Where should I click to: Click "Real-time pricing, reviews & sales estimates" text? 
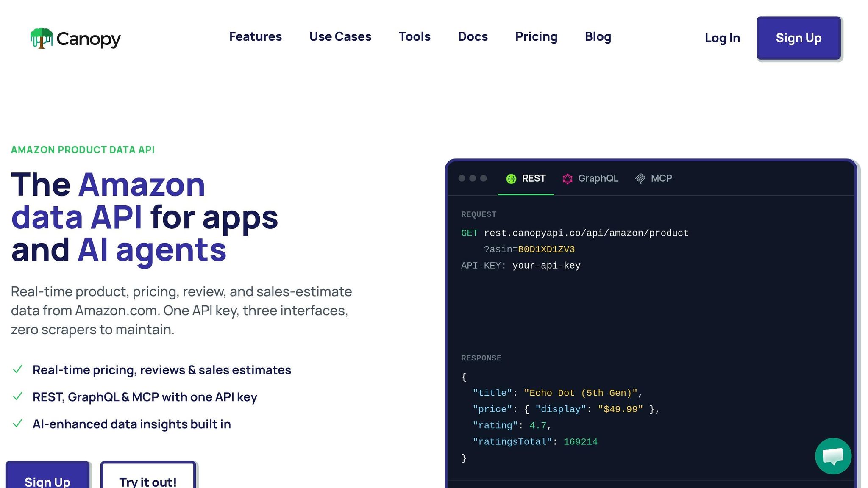162,370
